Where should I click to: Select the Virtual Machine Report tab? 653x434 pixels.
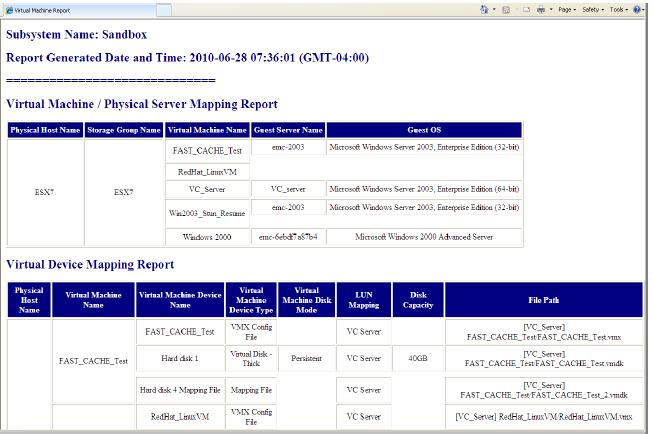(79, 10)
